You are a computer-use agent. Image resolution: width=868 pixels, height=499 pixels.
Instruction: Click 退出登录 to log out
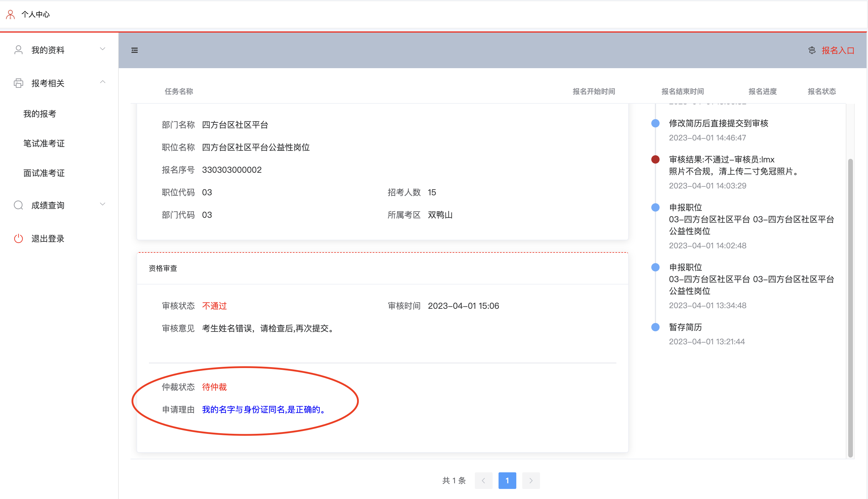[x=48, y=239]
